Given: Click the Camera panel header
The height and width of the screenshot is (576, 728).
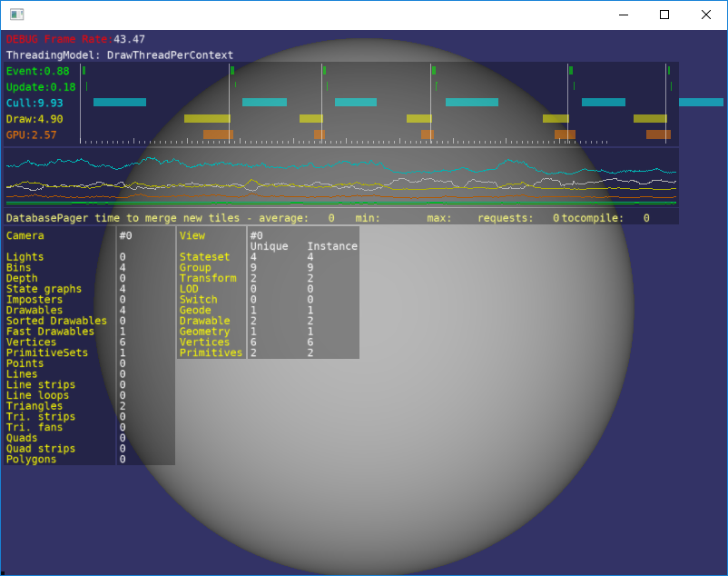Looking at the screenshot, I should (x=25, y=235).
